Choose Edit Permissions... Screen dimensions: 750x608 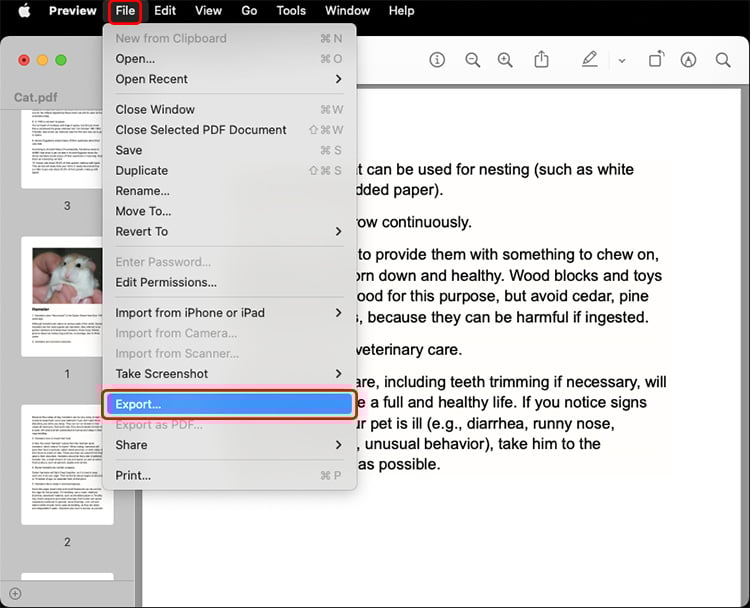(230, 282)
